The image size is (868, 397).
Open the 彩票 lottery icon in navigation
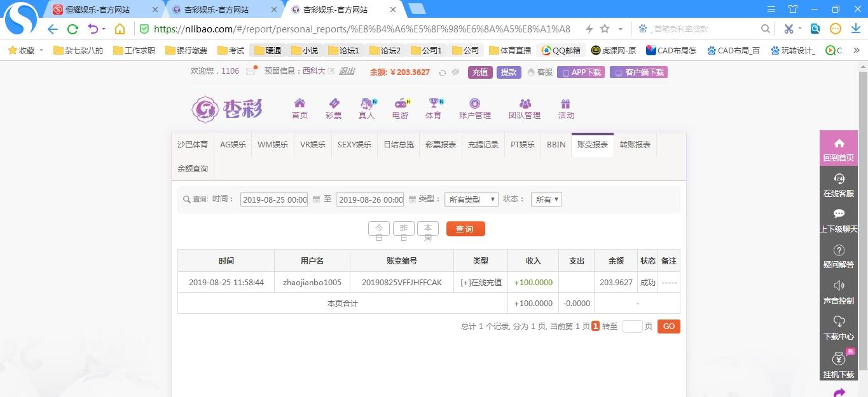(x=333, y=104)
